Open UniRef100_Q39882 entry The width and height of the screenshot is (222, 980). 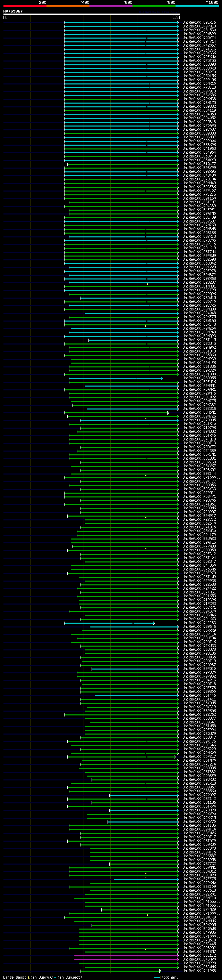(x=199, y=106)
